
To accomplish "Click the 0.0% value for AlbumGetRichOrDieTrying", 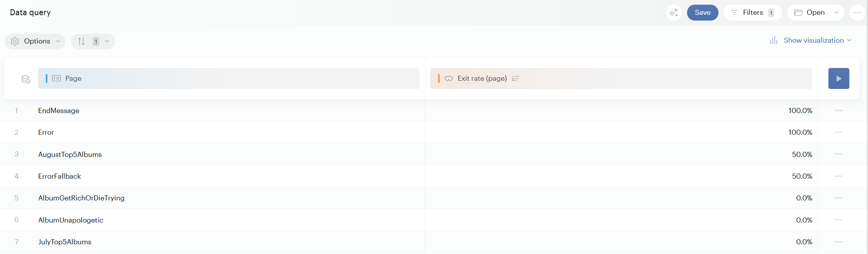I will coord(804,198).
